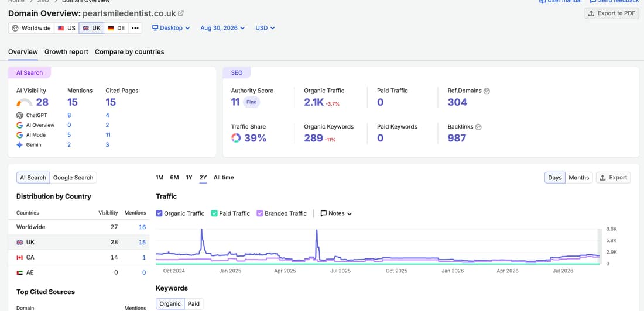This screenshot has height=311, width=644.
Task: Click the Export to PDF button
Action: 612,13
